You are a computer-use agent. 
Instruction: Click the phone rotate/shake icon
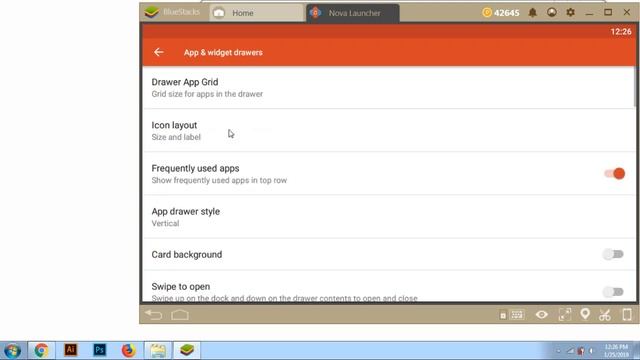coord(627,314)
